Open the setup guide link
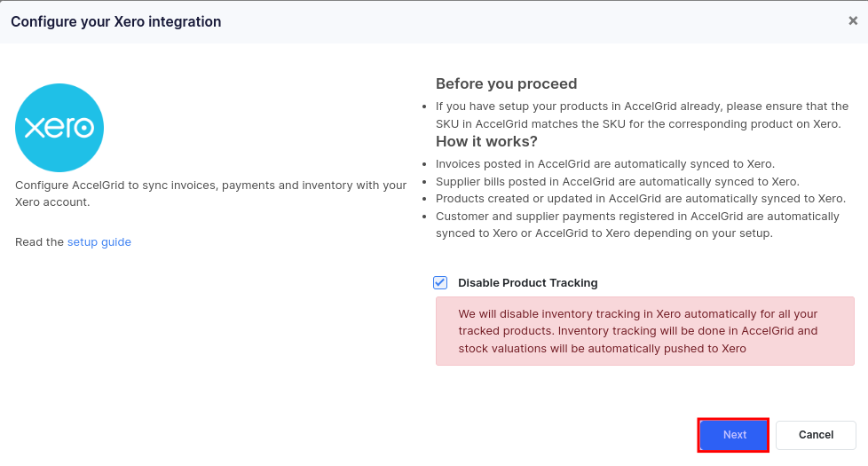Image resolution: width=868 pixels, height=466 pixels. pyautogui.click(x=99, y=242)
